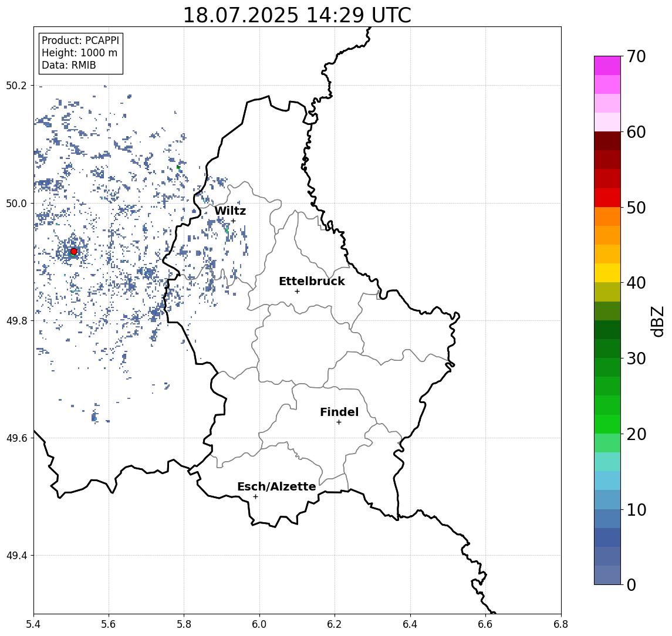Click the 20 colorbar tick label
The height and width of the screenshot is (636, 672).
(636, 434)
